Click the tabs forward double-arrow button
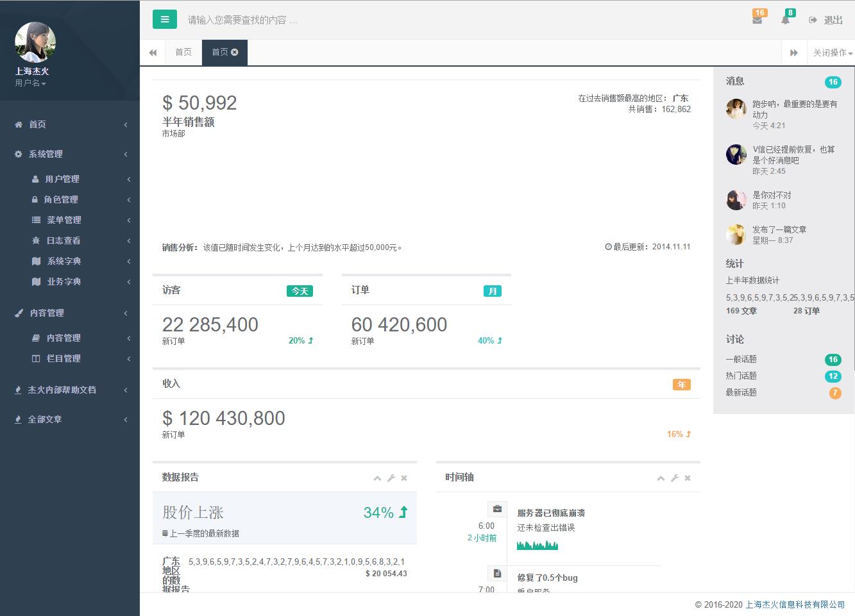 pos(794,53)
